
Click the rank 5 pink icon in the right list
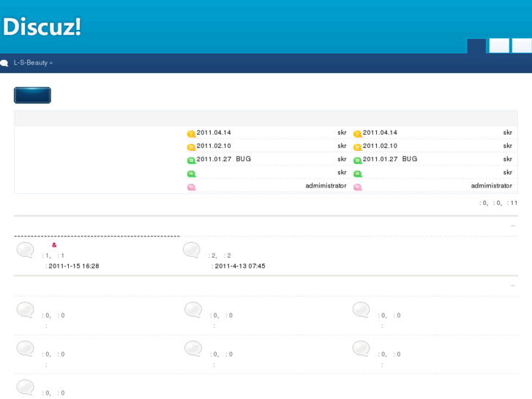point(358,187)
